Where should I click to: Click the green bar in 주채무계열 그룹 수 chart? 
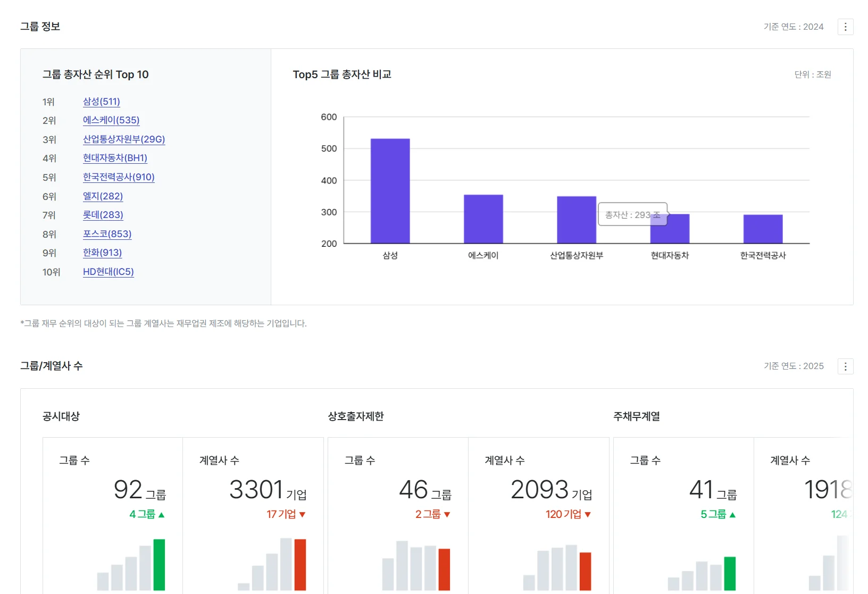coord(730,573)
